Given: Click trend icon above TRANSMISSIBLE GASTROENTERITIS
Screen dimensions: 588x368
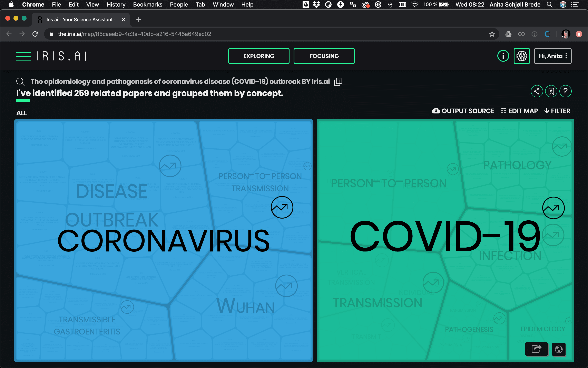Looking at the screenshot, I should (x=127, y=307).
